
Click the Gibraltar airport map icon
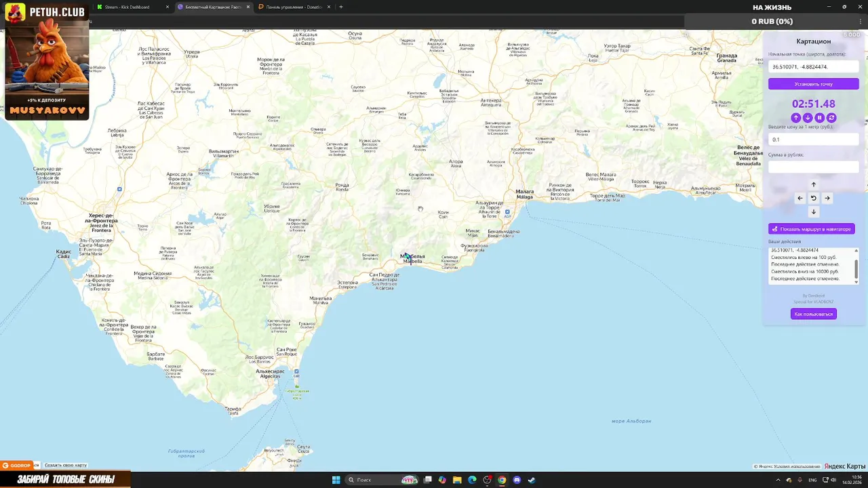(x=296, y=371)
